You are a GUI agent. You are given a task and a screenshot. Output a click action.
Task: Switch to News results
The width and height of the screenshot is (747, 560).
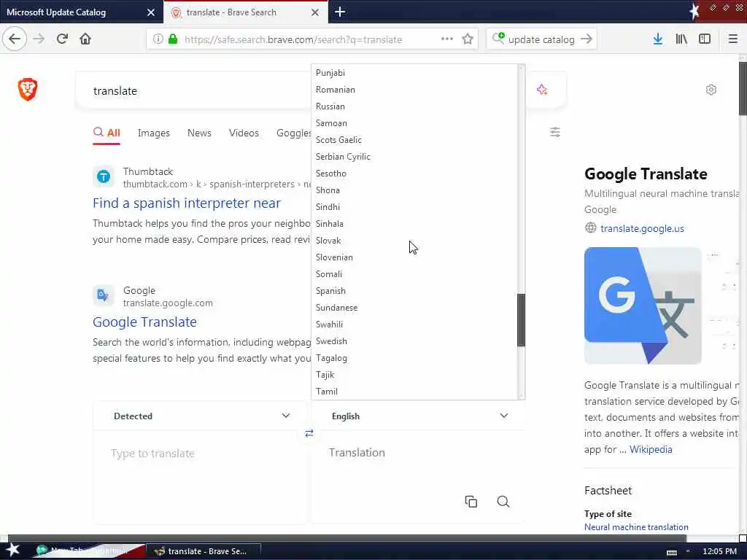tap(199, 133)
